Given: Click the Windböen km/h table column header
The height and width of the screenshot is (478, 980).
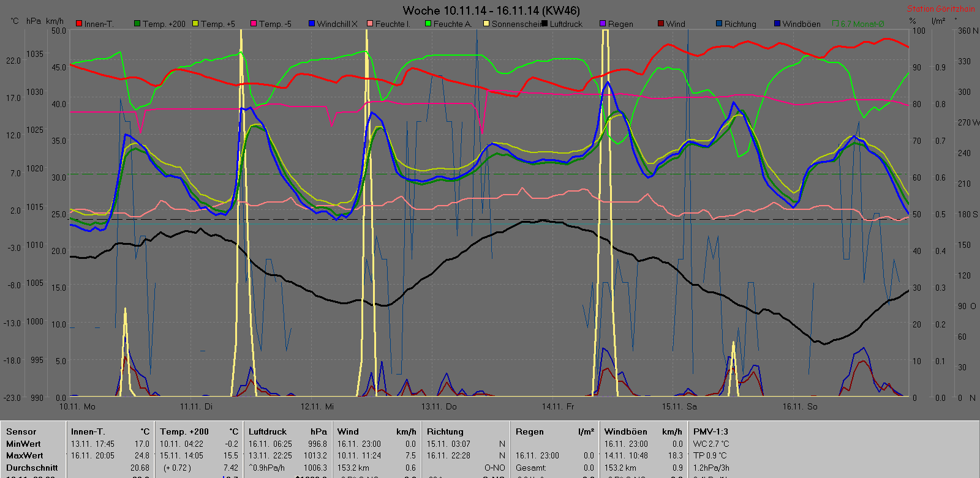Looking at the screenshot, I should point(643,431).
